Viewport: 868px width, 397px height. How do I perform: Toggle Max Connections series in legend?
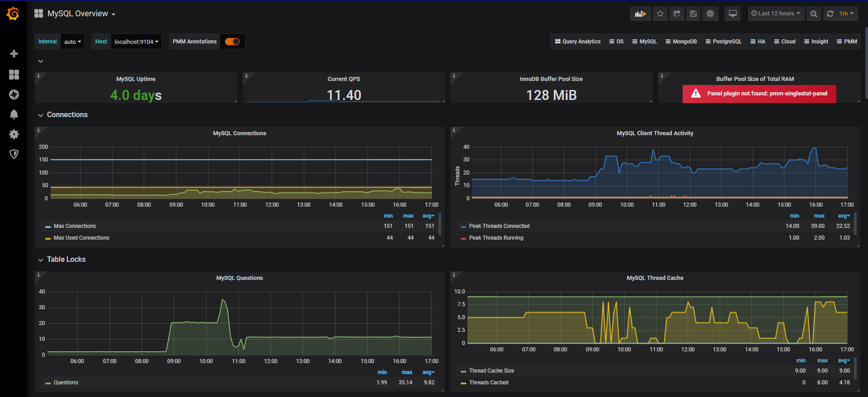(75, 226)
